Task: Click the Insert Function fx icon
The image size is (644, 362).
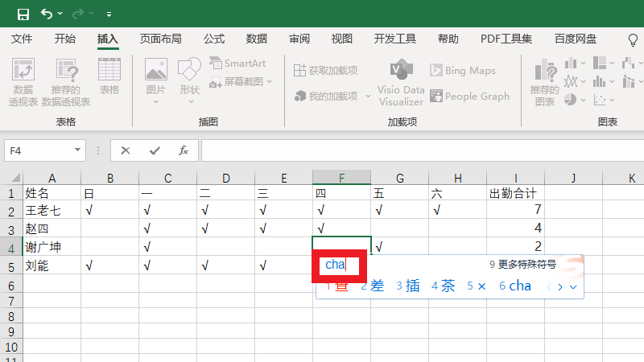Action: (184, 150)
